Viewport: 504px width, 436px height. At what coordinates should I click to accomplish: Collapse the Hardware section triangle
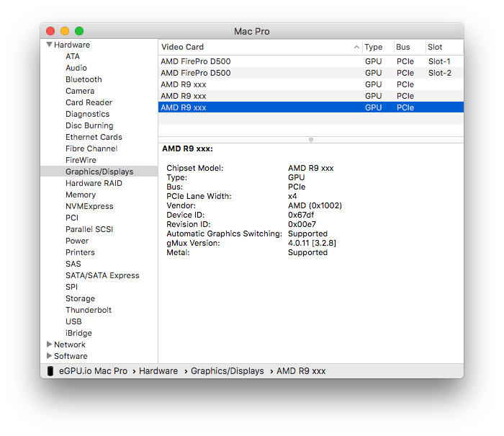[49, 45]
